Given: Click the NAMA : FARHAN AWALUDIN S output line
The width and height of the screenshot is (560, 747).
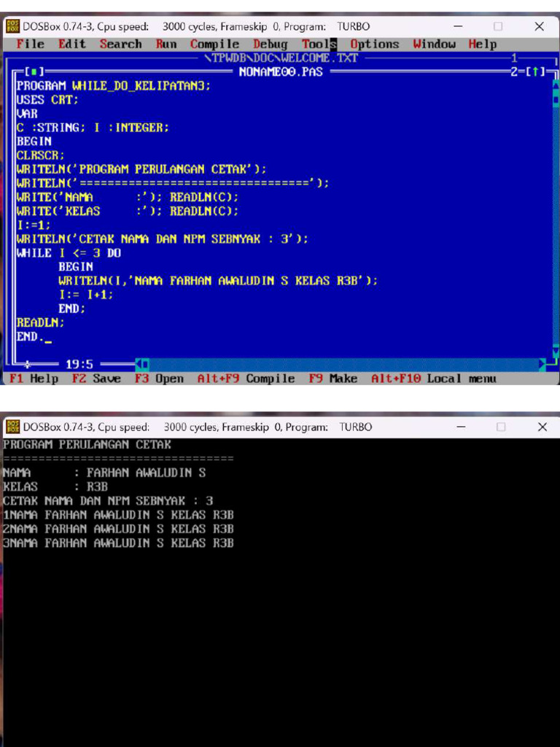Looking at the screenshot, I should click(104, 473).
